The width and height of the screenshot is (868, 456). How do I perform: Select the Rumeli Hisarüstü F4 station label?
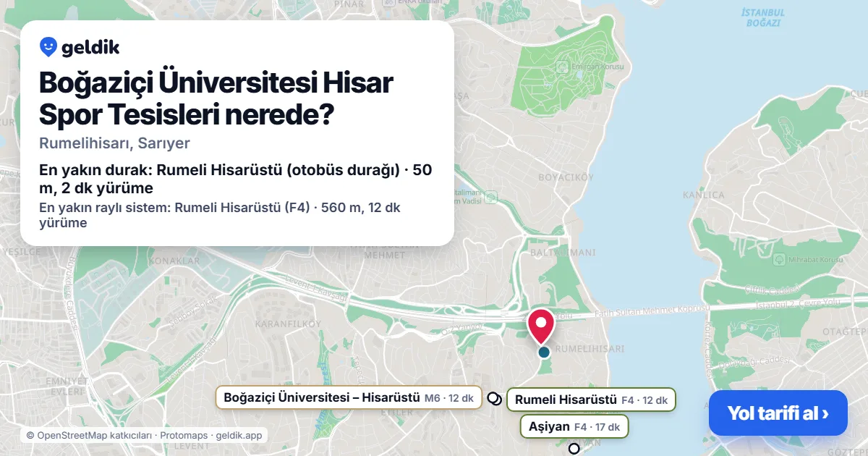tap(591, 400)
